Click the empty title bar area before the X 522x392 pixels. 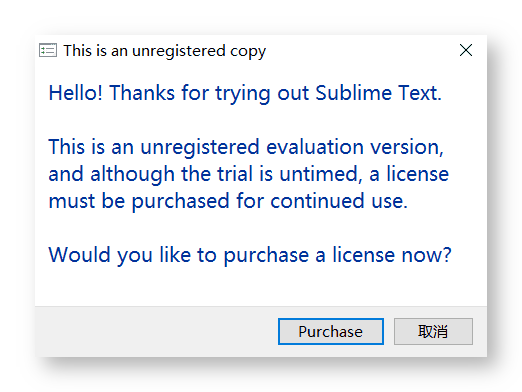pyautogui.click(x=361, y=50)
